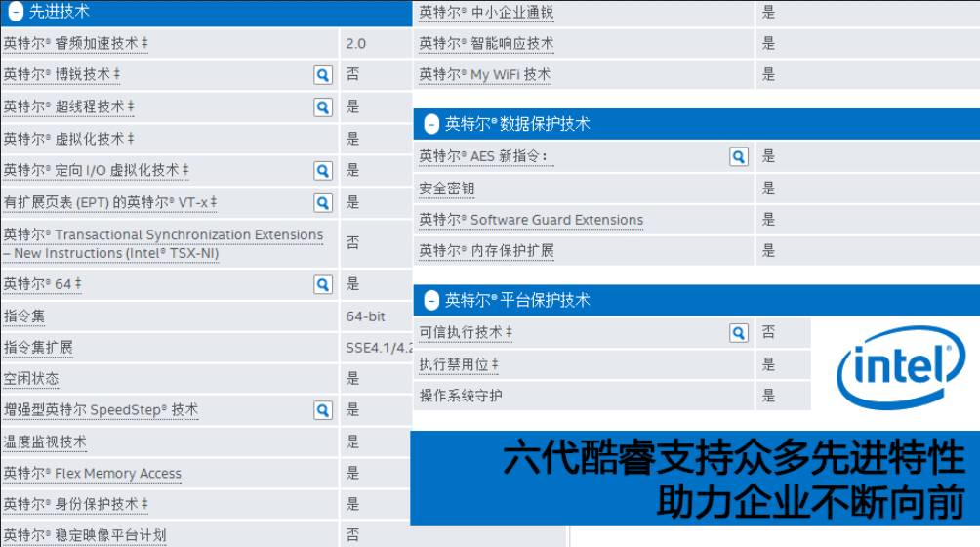Click the Intel logo
Screen dimensions: 980x547
click(901, 367)
